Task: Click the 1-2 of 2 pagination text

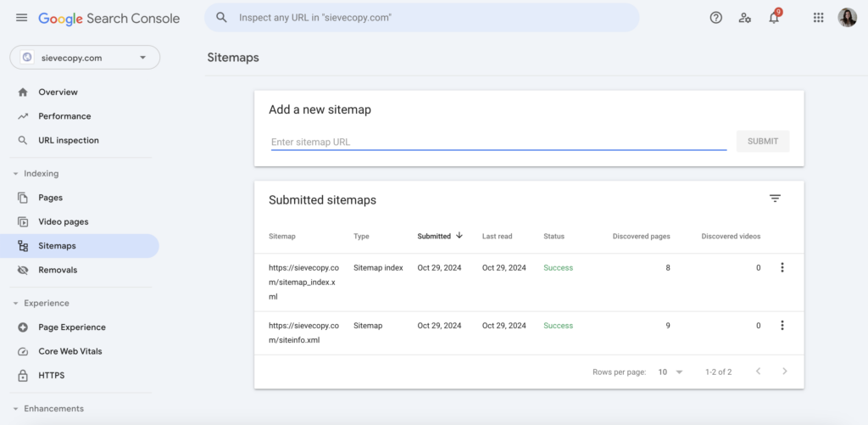Action: 719,372
